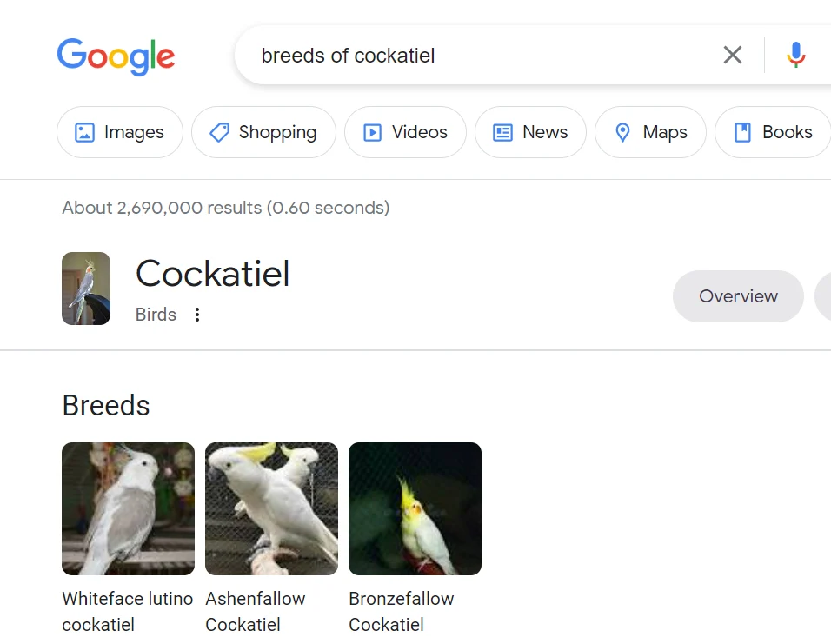The width and height of the screenshot is (831, 644).
Task: Click in the search field text
Action: click(x=348, y=56)
